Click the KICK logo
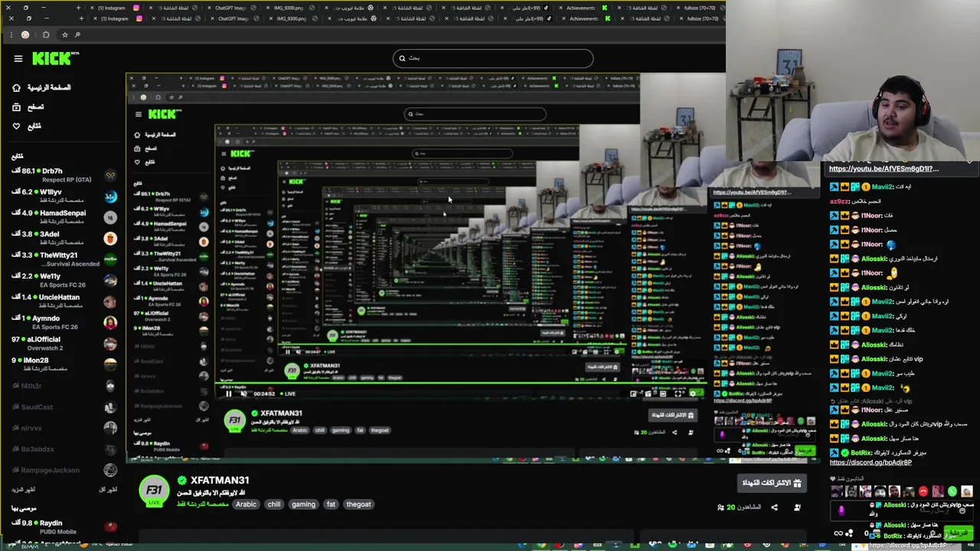The image size is (980, 551). (55, 58)
